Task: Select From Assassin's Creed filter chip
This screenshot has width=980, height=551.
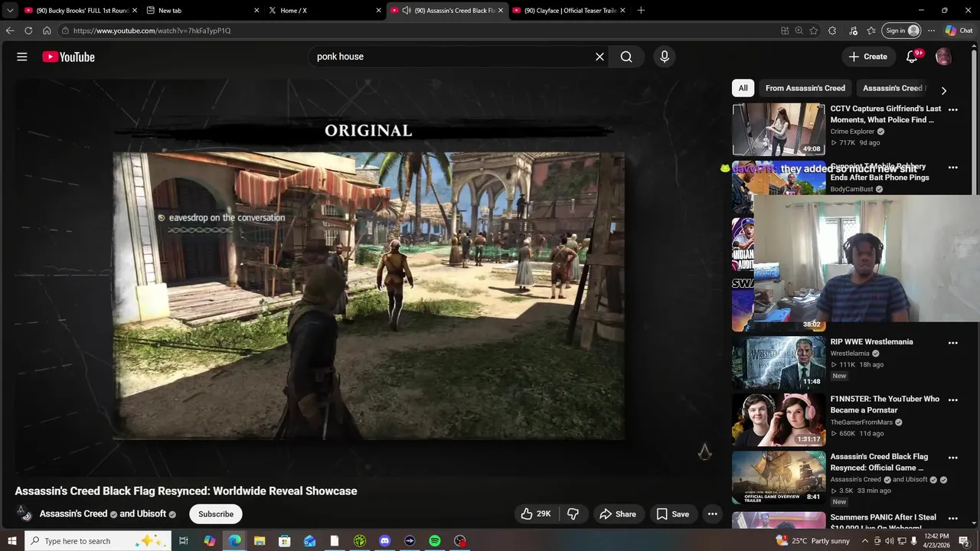Action: 805,88
